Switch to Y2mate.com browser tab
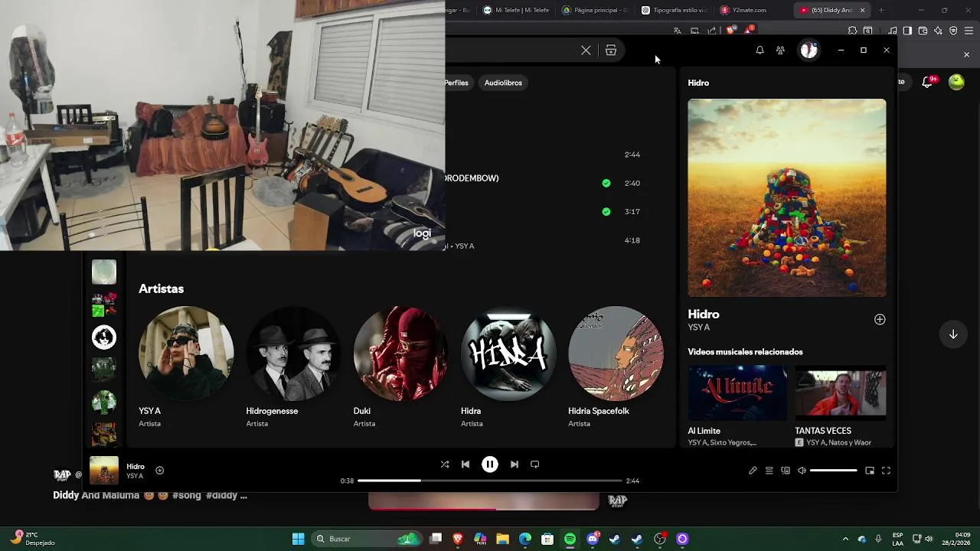The height and width of the screenshot is (551, 980). pos(752,10)
